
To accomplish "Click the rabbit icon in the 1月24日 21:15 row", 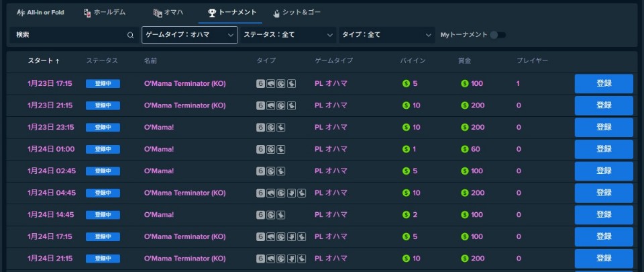I will point(301,259).
